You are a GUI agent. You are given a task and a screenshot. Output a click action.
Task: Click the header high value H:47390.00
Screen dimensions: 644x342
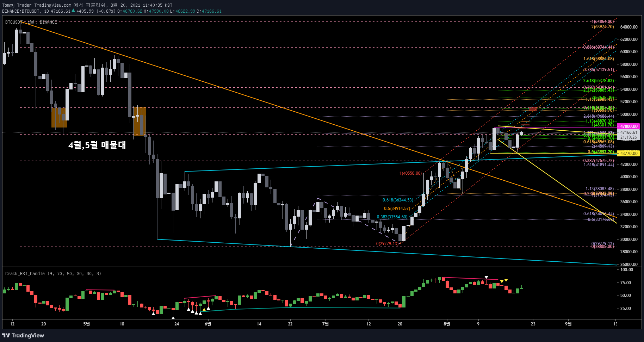pyautogui.click(x=156, y=11)
